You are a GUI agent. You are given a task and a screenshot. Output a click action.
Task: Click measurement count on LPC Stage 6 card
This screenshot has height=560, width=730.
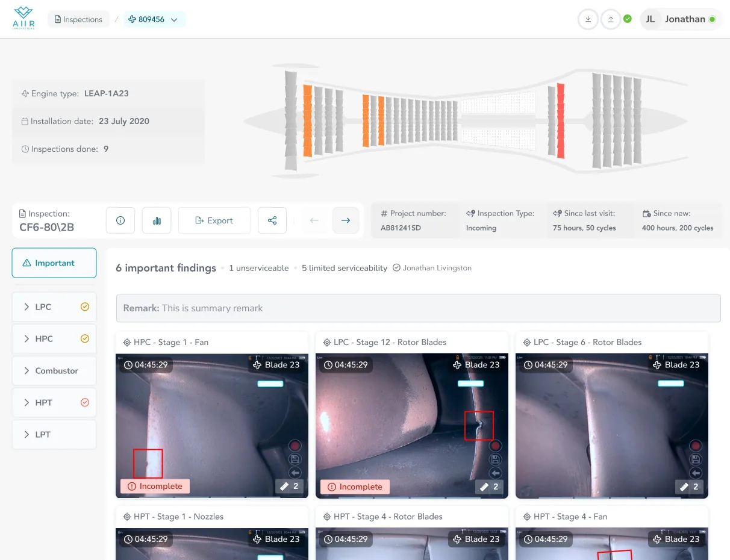(x=689, y=487)
